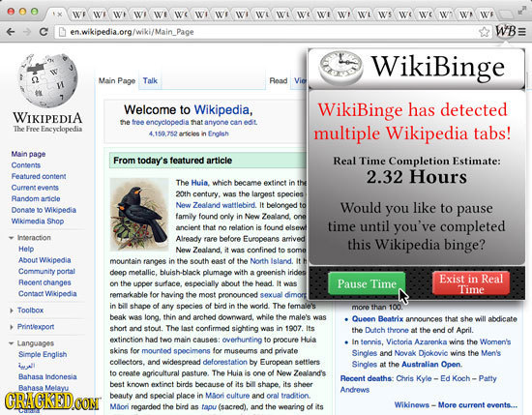This screenshot has width=532, height=415.
Task: Open the Novak Djokovic link
Action: [x=421, y=353]
